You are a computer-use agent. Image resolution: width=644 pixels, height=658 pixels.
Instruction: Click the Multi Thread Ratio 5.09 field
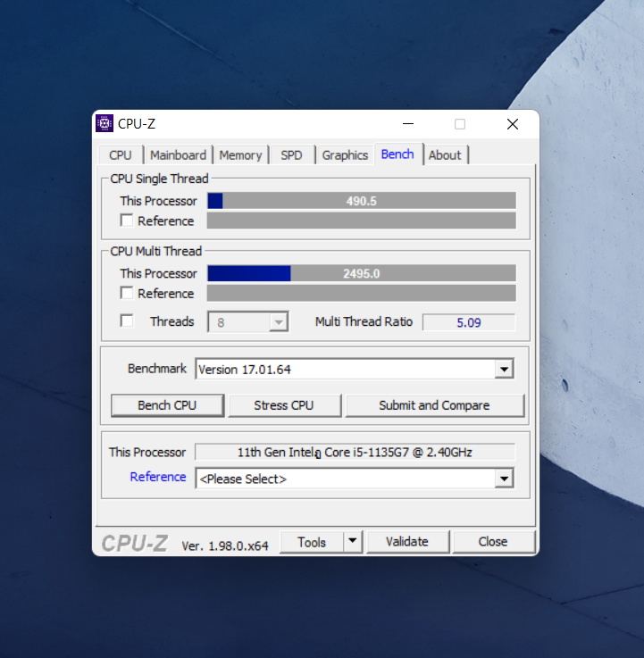coord(469,322)
